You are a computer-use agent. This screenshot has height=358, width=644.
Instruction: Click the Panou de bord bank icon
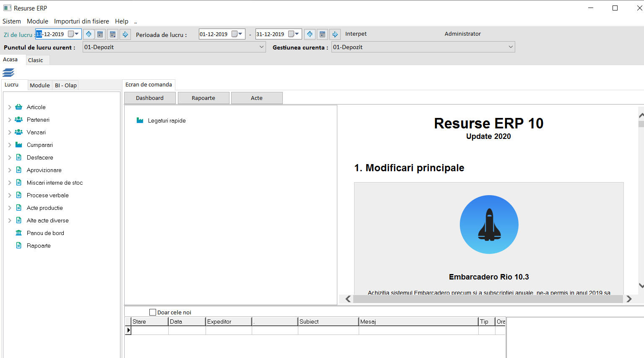pos(18,233)
